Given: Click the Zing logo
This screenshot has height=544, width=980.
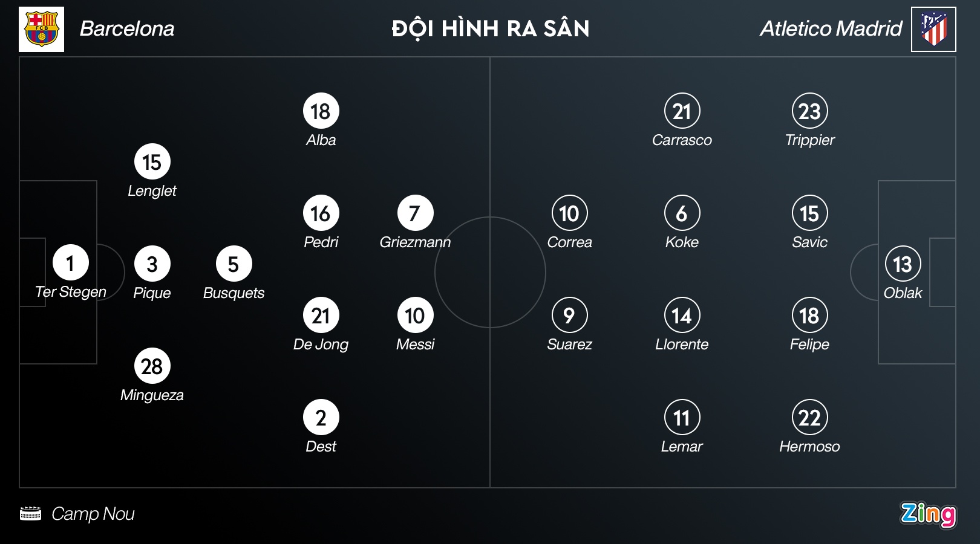Looking at the screenshot, I should pos(928,514).
